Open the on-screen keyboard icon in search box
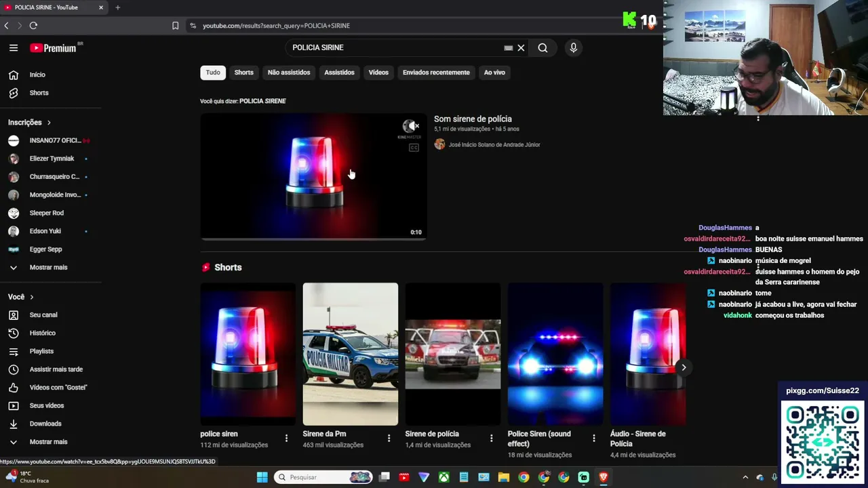This screenshot has width=868, height=488. 509,47
